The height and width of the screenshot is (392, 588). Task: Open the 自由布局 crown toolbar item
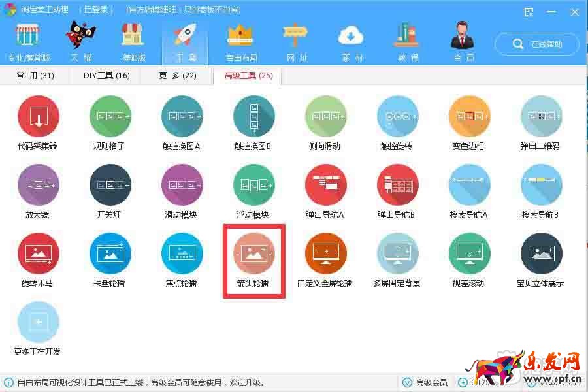(241, 42)
